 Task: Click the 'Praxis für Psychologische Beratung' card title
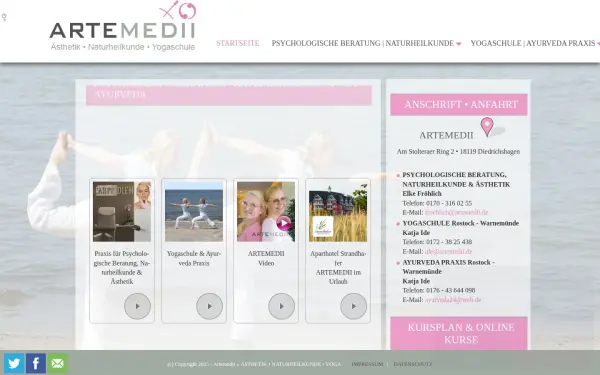click(122, 267)
